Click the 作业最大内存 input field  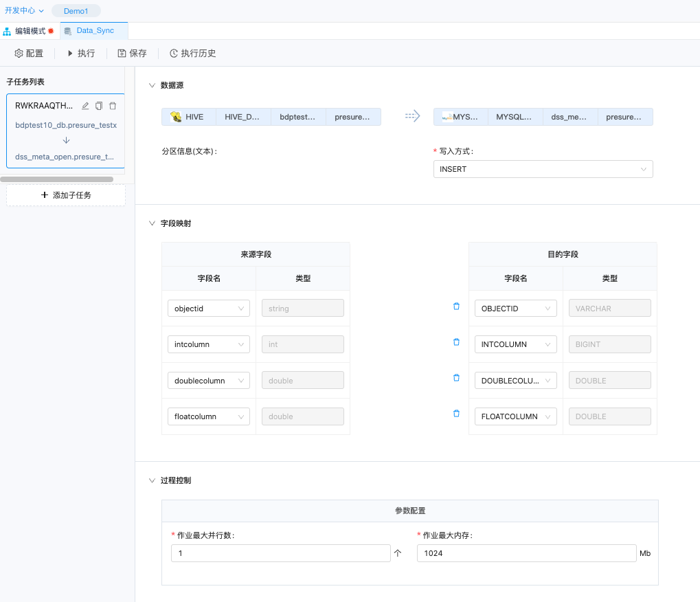(526, 553)
